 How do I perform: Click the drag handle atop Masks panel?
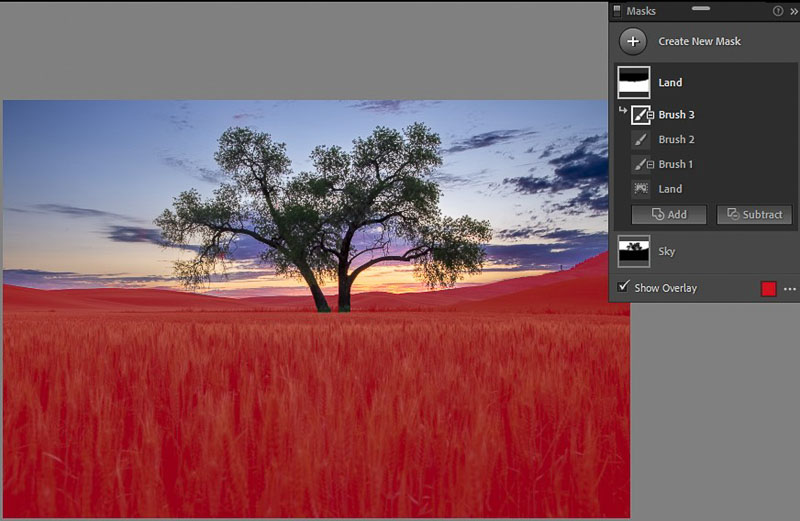point(701,7)
